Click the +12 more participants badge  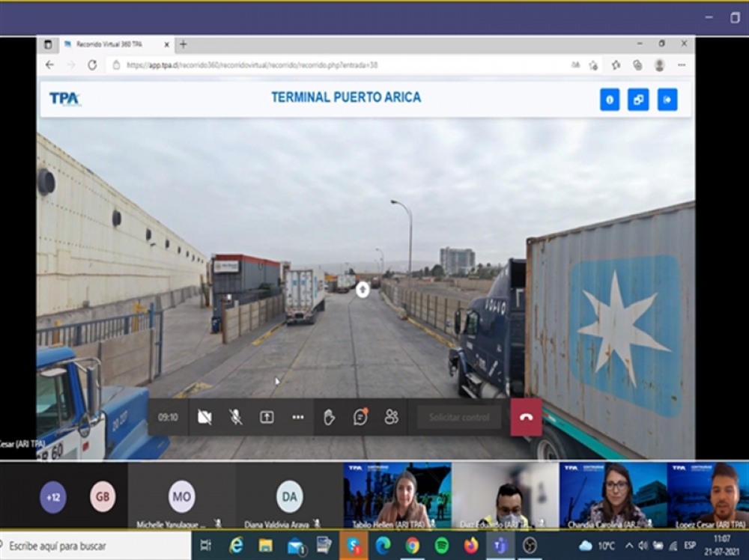click(x=53, y=497)
